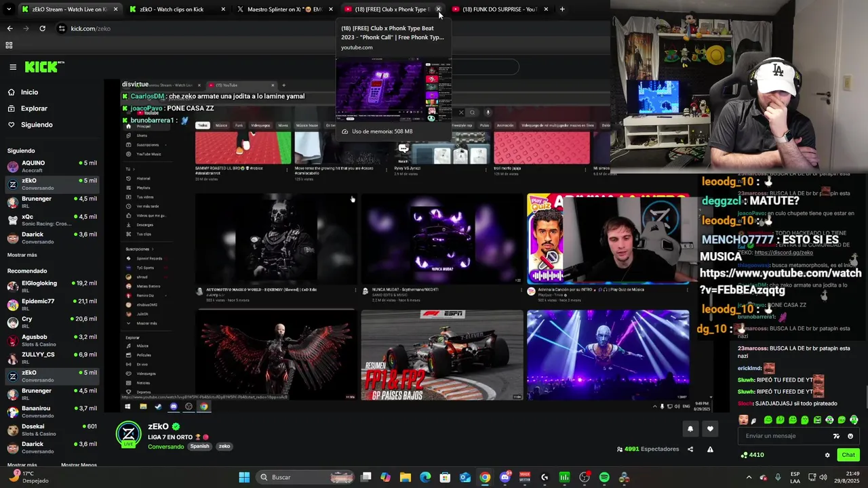Pick the green headphones quick emote
The height and width of the screenshot is (488, 868).
pos(854,420)
